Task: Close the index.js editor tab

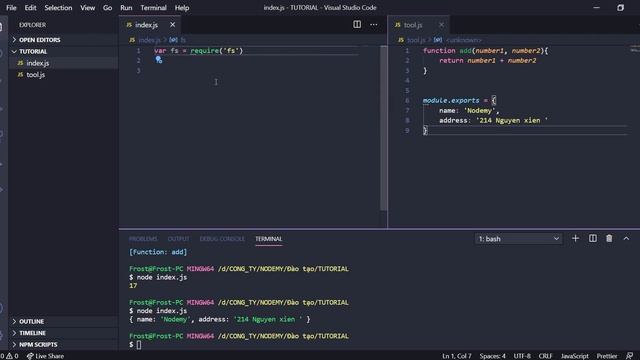Action: point(173,25)
